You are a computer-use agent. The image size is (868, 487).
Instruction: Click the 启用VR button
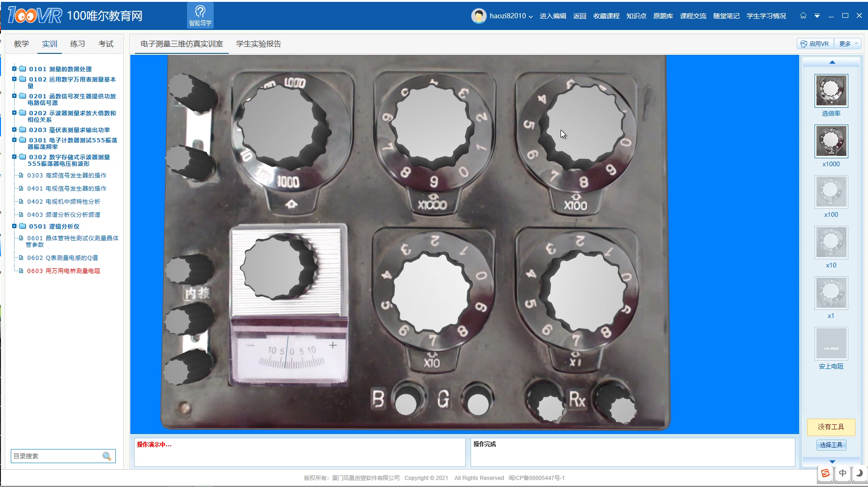pos(815,44)
